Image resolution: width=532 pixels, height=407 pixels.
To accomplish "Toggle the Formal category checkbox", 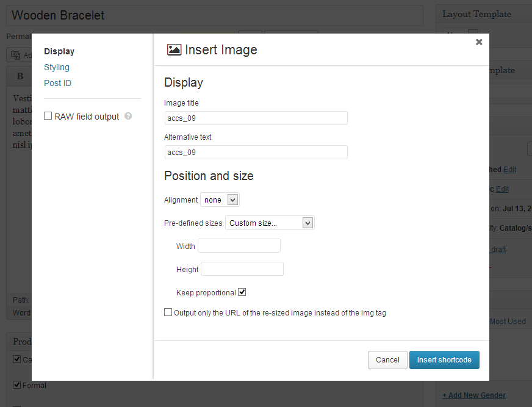I will tap(16, 385).
